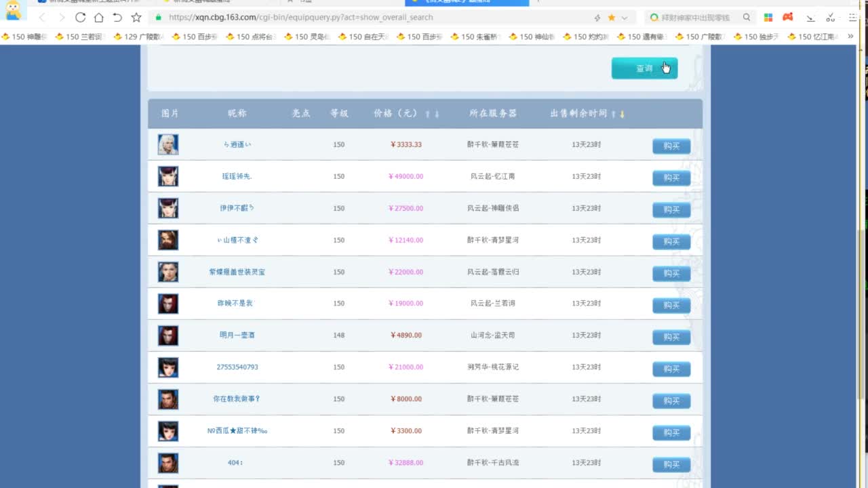
Task: Bookmark page with the outline star icon
Action: tap(136, 18)
